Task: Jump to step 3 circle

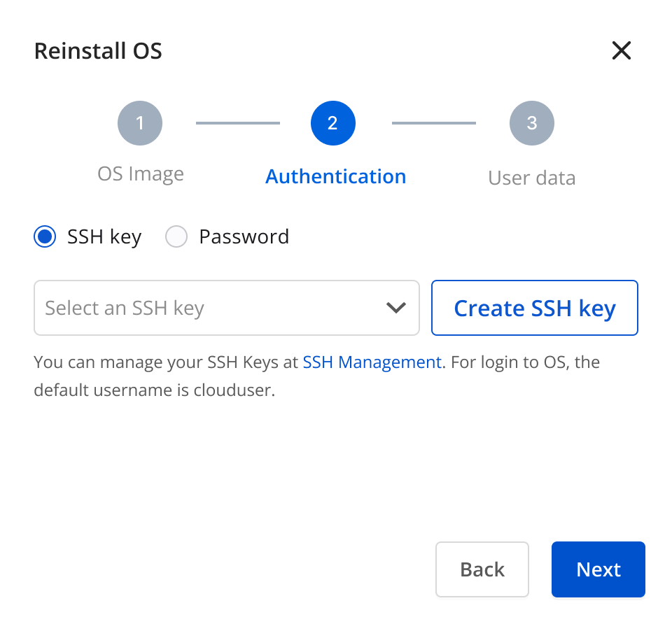Action: (532, 123)
